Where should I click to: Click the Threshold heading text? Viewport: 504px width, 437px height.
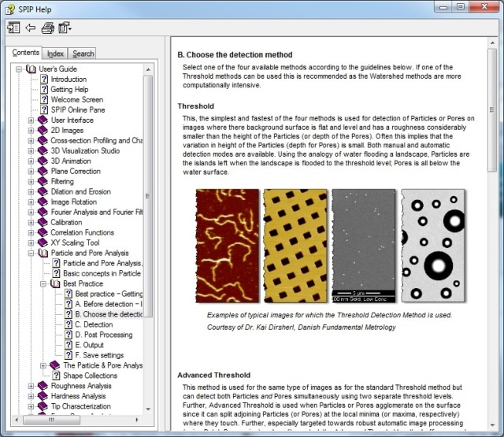click(x=195, y=106)
